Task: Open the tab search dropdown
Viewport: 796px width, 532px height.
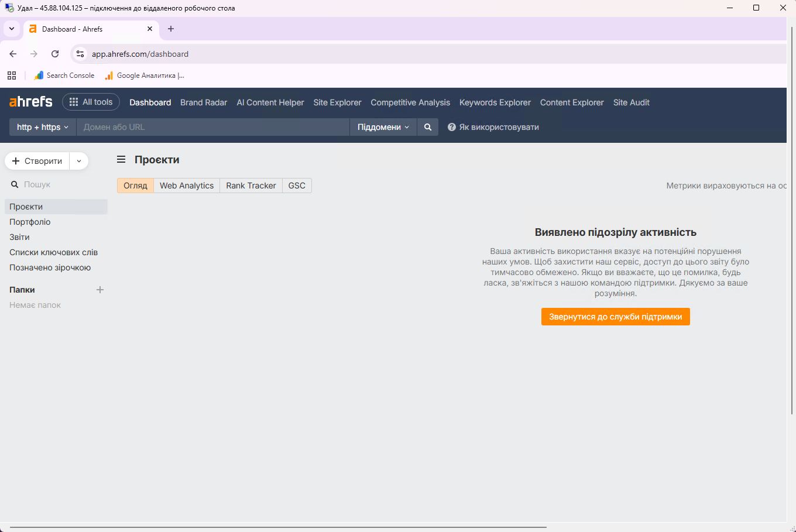Action: point(12,29)
